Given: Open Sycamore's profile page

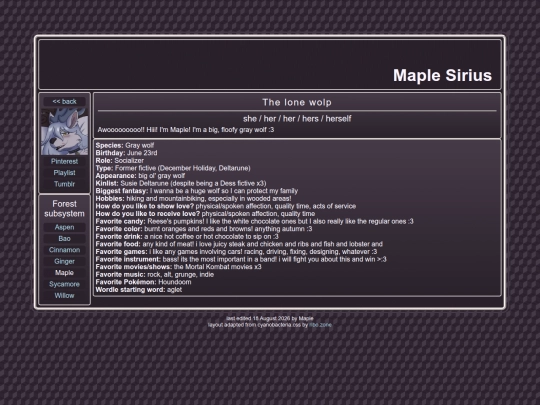Looking at the screenshot, I should (64, 284).
